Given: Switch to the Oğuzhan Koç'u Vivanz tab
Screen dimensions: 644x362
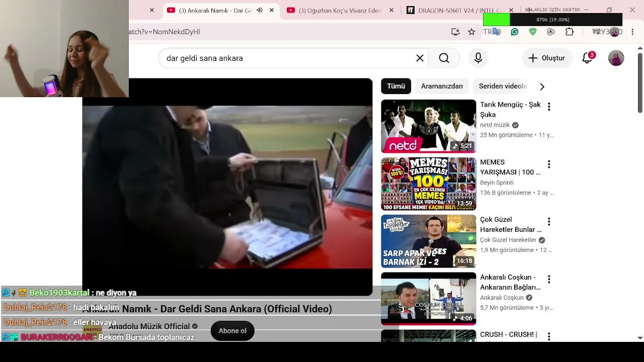Looking at the screenshot, I should tap(340, 10).
